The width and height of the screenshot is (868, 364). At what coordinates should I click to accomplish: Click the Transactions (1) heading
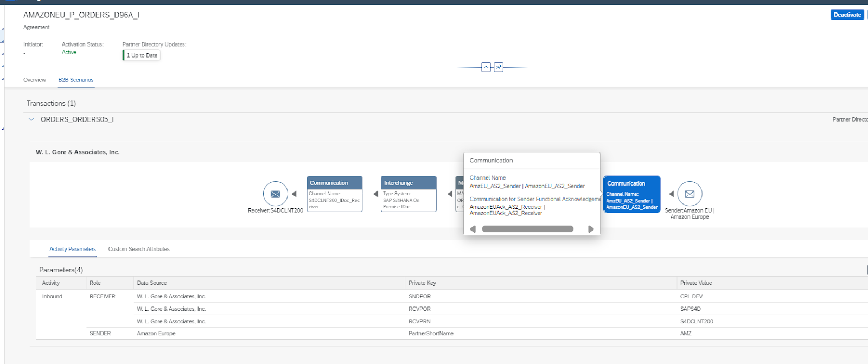tap(51, 103)
